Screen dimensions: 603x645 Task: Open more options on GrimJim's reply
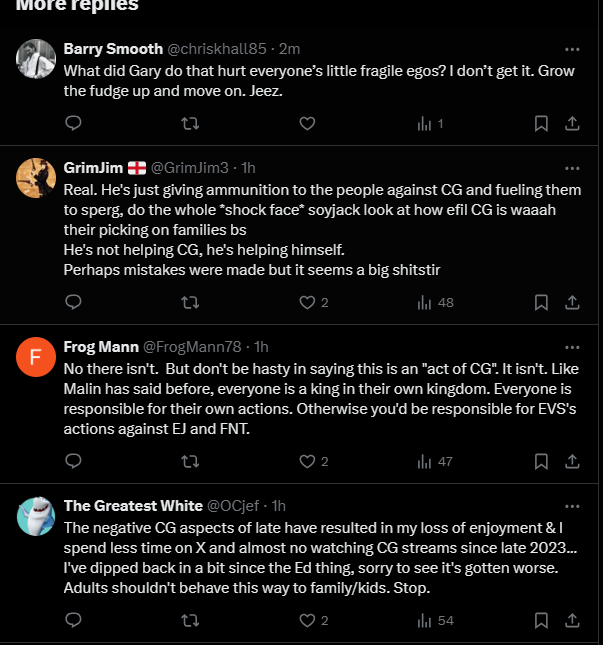click(x=572, y=168)
